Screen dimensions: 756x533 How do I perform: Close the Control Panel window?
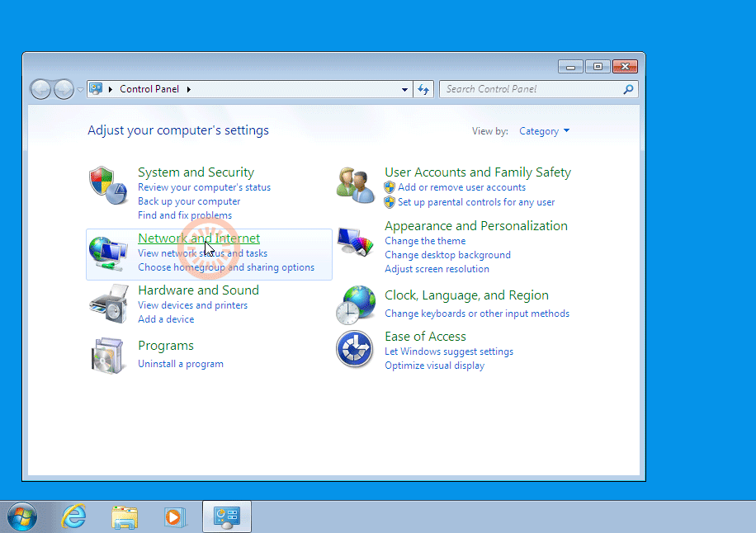pos(626,67)
